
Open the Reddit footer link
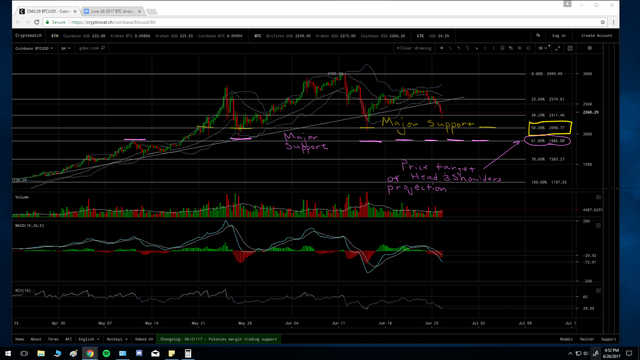[x=566, y=339]
